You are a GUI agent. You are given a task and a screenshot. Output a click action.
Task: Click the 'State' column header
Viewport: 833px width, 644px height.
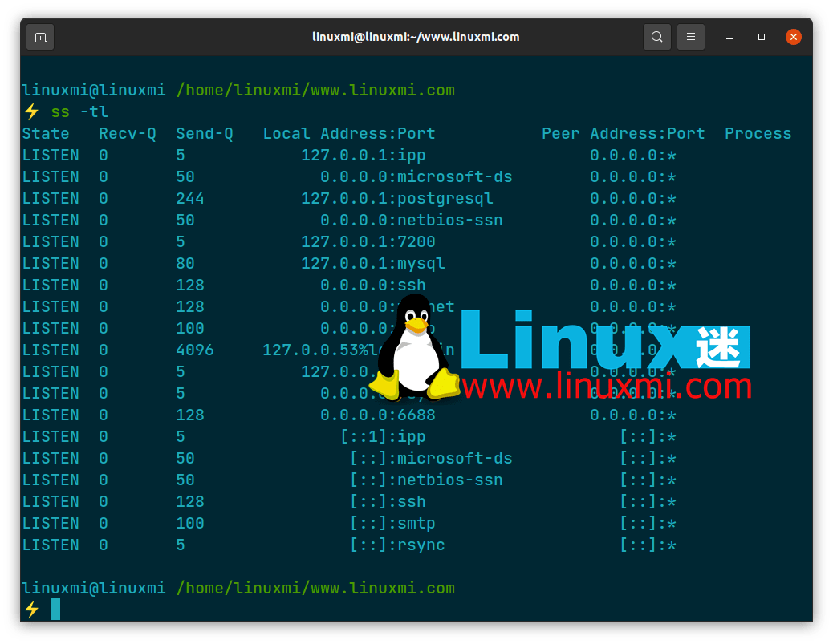click(46, 134)
